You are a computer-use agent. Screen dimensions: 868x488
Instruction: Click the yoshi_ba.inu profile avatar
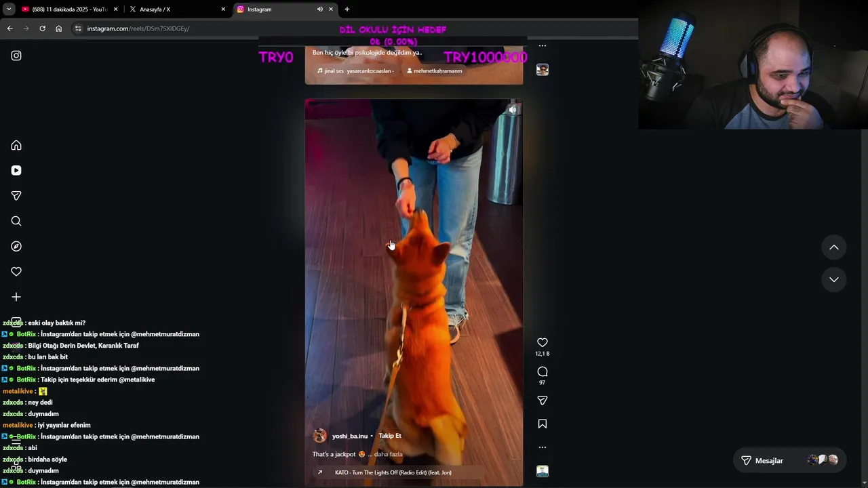pyautogui.click(x=320, y=436)
